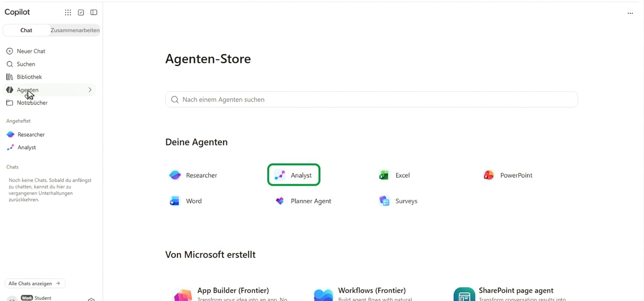Click Alle Chats anzeigen button
Screen dimensions: 644x301
click(x=35, y=283)
